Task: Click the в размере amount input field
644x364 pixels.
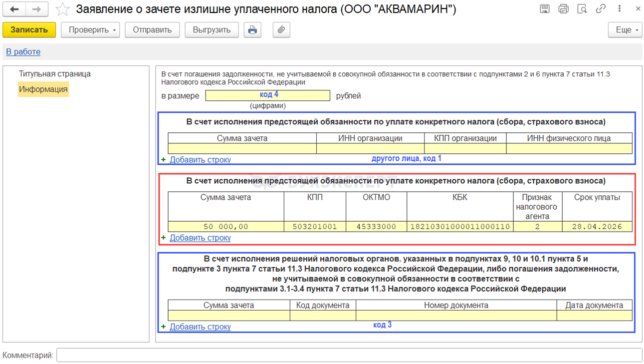Action: (268, 95)
